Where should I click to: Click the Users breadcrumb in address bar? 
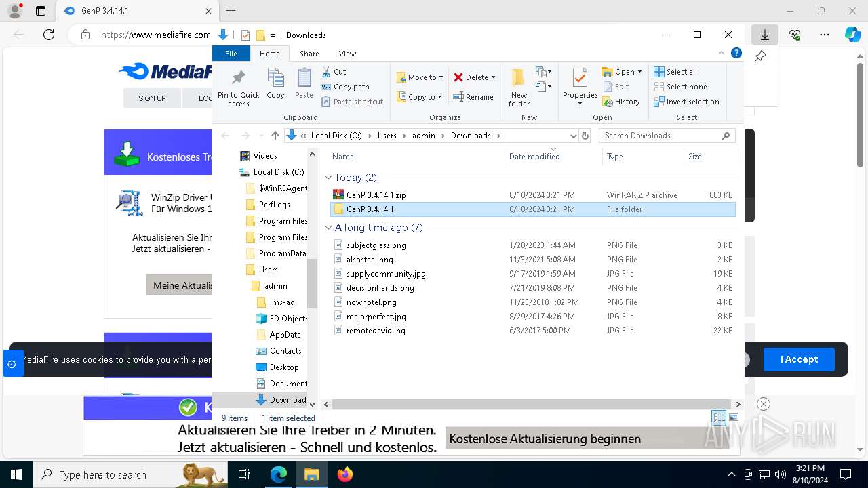click(387, 136)
